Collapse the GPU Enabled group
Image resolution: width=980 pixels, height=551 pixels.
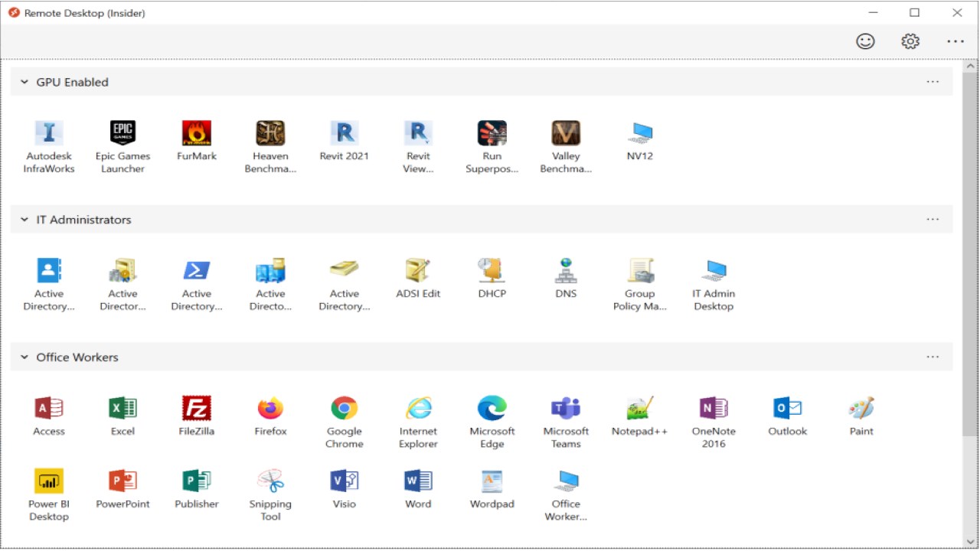pyautogui.click(x=24, y=82)
